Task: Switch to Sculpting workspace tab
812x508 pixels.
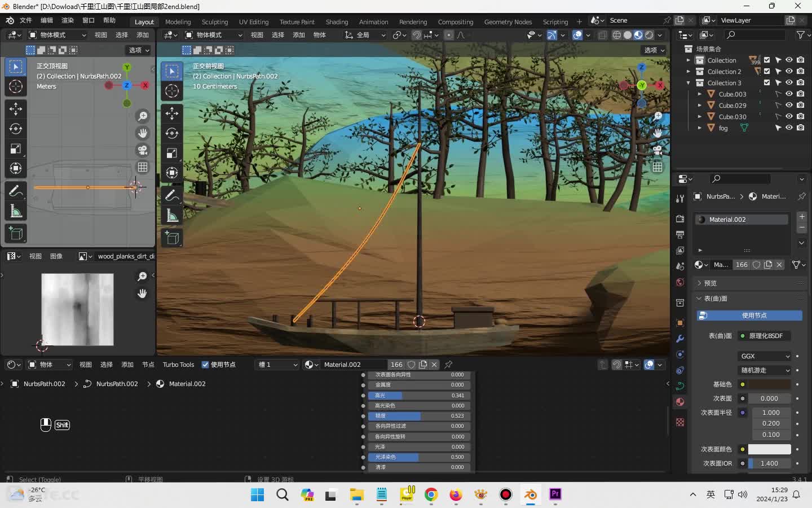Action: (x=215, y=22)
